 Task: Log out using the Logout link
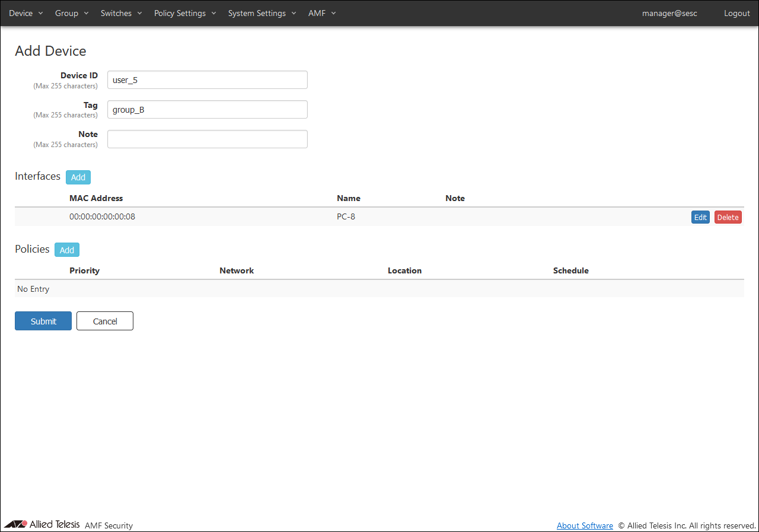pos(736,13)
